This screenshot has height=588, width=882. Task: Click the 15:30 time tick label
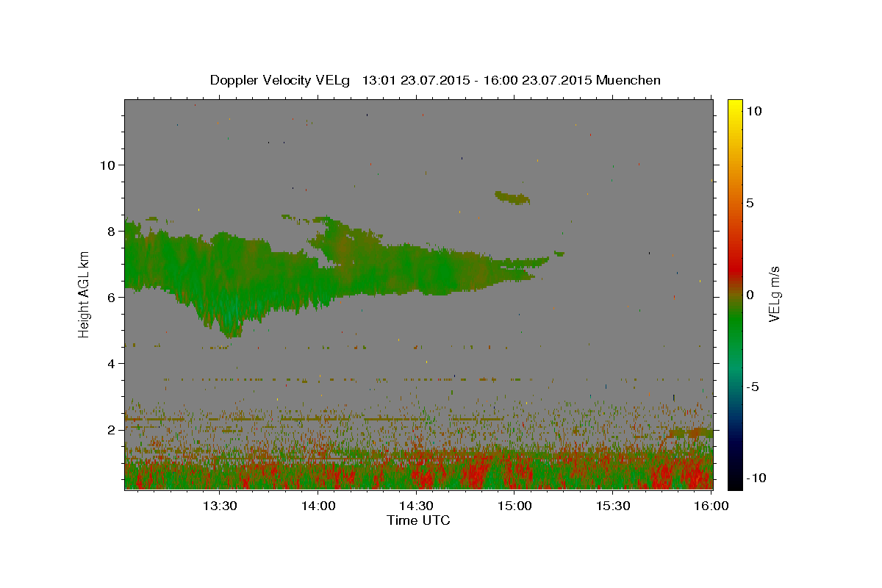[x=612, y=506]
